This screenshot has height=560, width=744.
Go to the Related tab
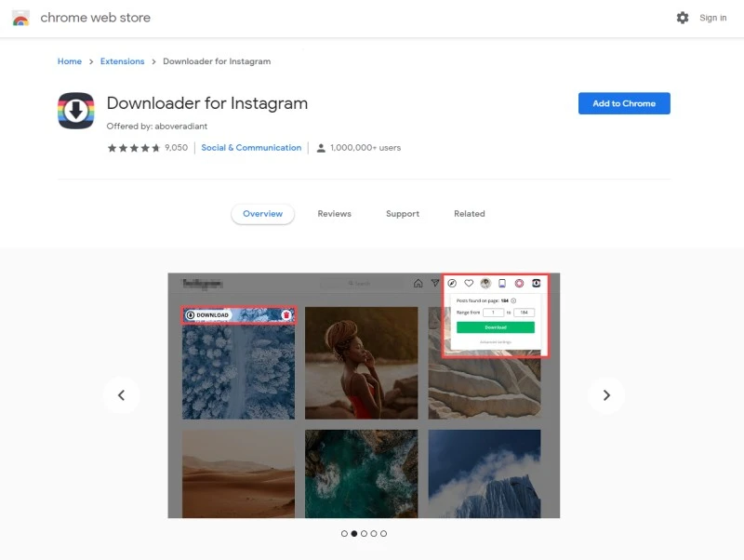[469, 214]
